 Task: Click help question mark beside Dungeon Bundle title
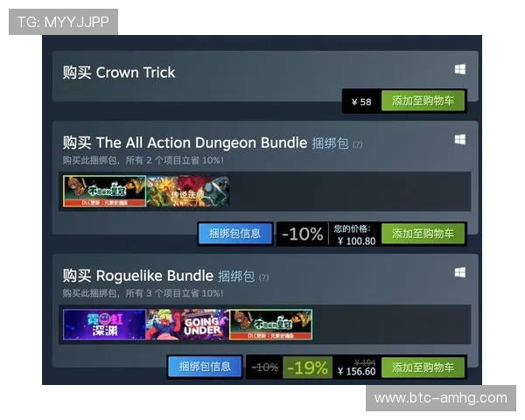(x=358, y=144)
